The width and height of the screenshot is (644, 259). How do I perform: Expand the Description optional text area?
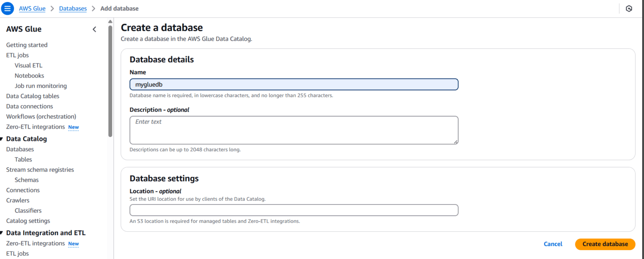[x=456, y=142]
